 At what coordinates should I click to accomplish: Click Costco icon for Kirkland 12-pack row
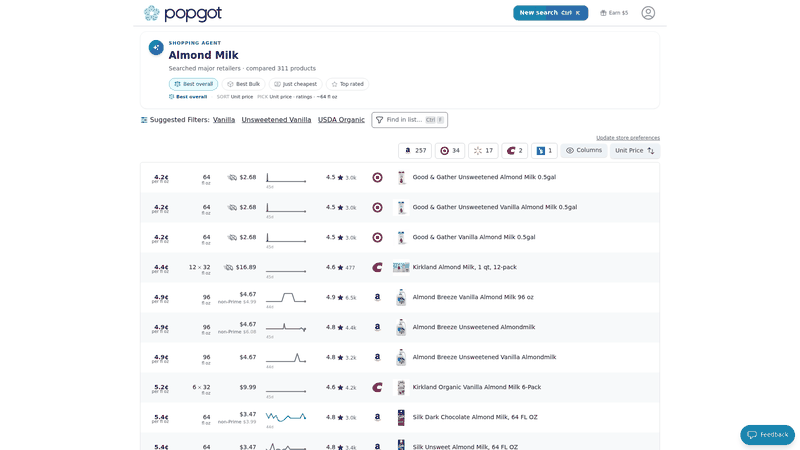[377, 267]
